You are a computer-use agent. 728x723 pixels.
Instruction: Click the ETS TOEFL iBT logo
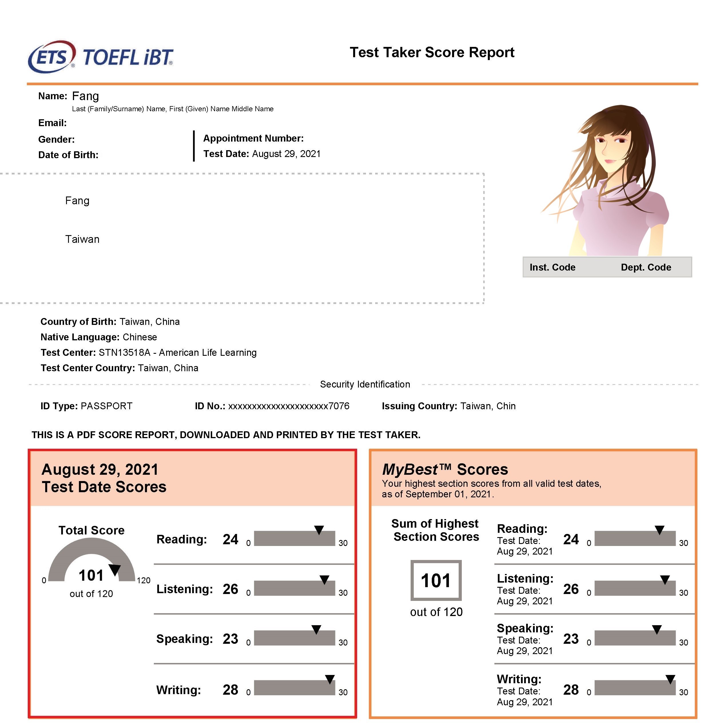pyautogui.click(x=101, y=57)
